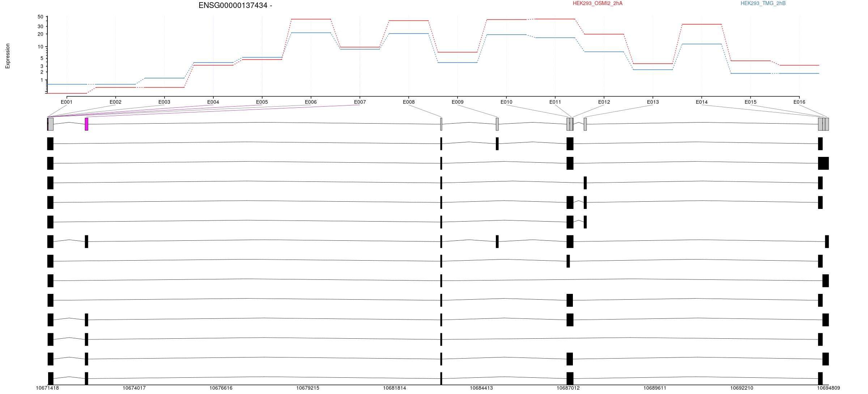The image size is (868, 394).
Task: Click genomic coordinate 10694809
Action: click(829, 388)
